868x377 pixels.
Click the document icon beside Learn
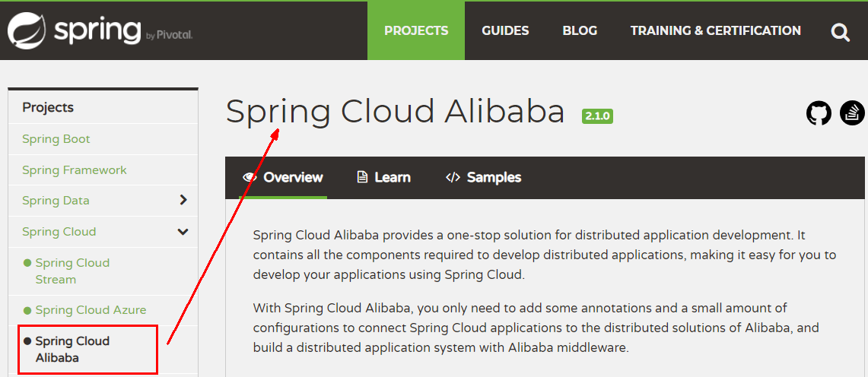point(363,177)
